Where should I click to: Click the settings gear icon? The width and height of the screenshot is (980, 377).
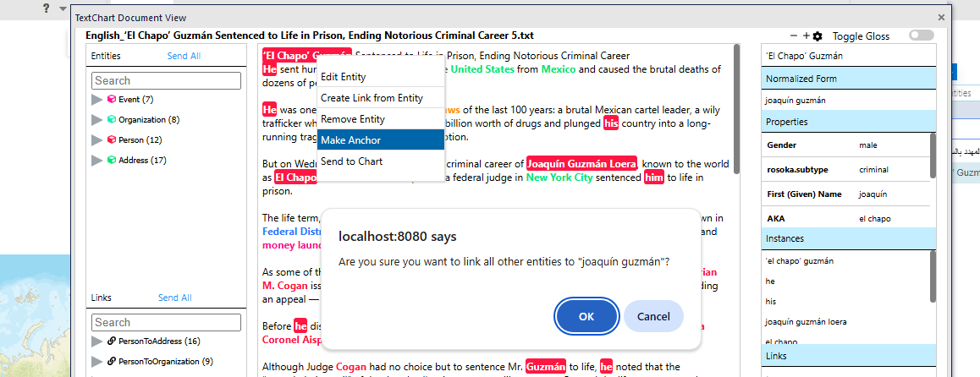click(x=818, y=36)
